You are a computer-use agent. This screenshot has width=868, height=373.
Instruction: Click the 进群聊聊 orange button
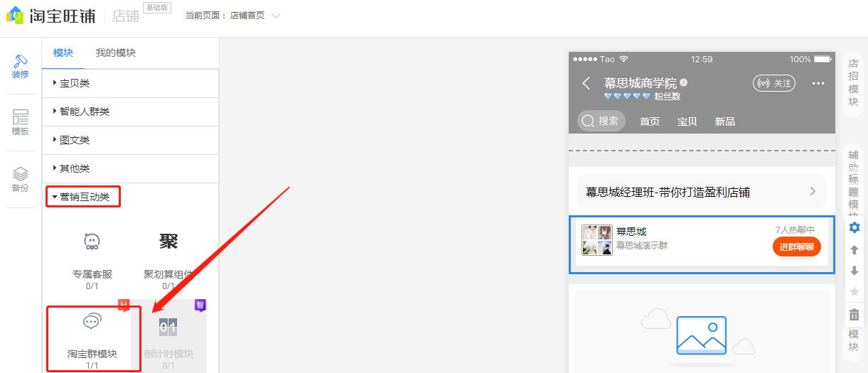[796, 247]
